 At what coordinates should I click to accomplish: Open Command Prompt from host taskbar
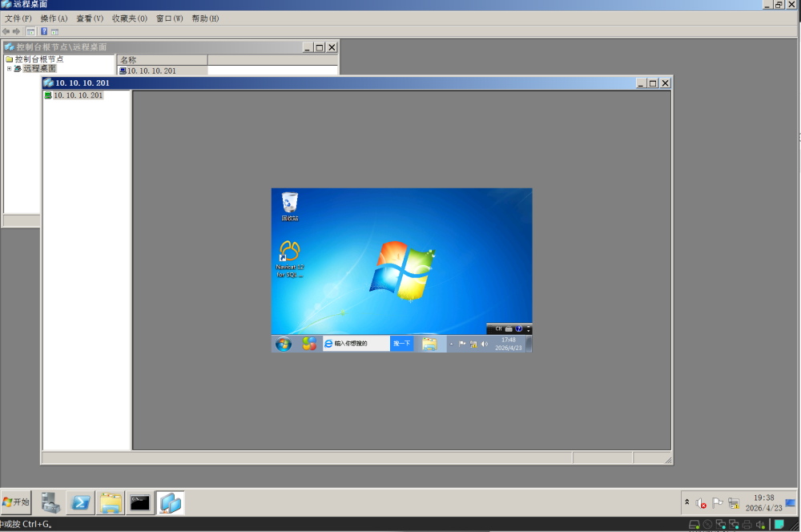[140, 502]
